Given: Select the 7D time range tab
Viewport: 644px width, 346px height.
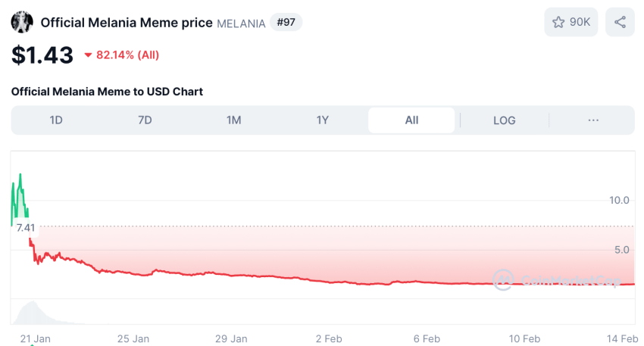Looking at the screenshot, I should point(145,120).
